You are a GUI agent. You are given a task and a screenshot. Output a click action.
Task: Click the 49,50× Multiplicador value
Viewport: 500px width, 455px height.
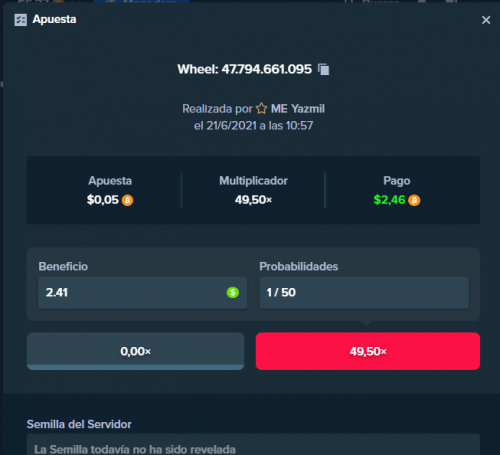[253, 200]
